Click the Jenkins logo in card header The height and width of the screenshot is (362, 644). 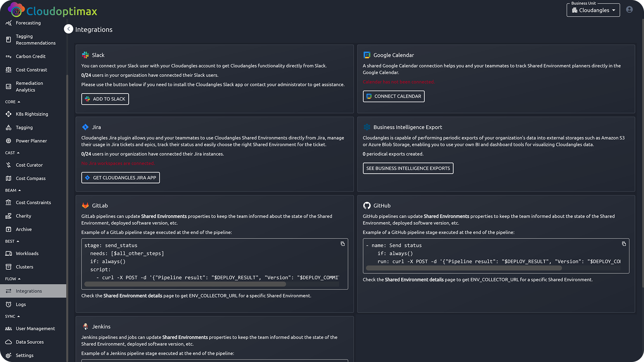[x=85, y=326]
